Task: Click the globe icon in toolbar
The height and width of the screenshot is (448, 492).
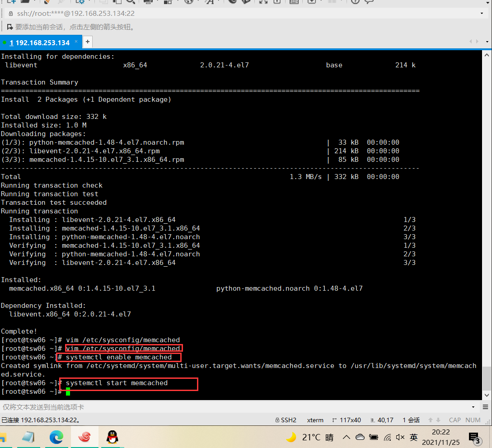Action: point(188,1)
